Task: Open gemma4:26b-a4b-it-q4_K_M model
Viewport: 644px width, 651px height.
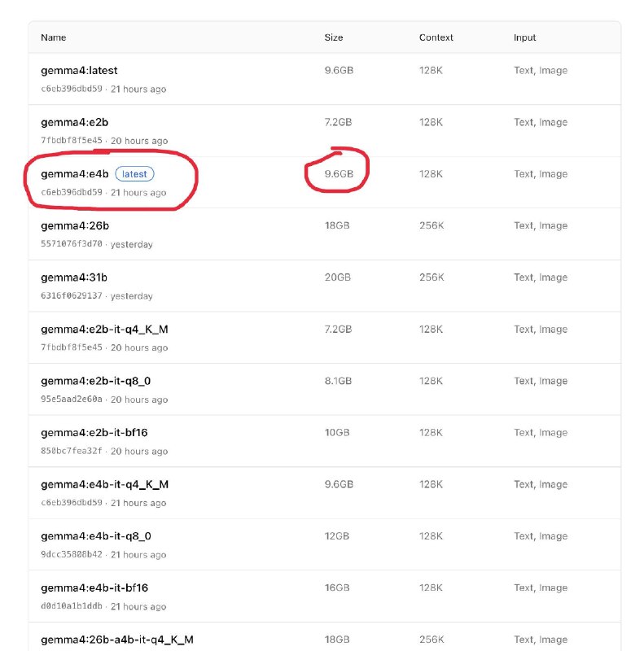Action: [117, 639]
